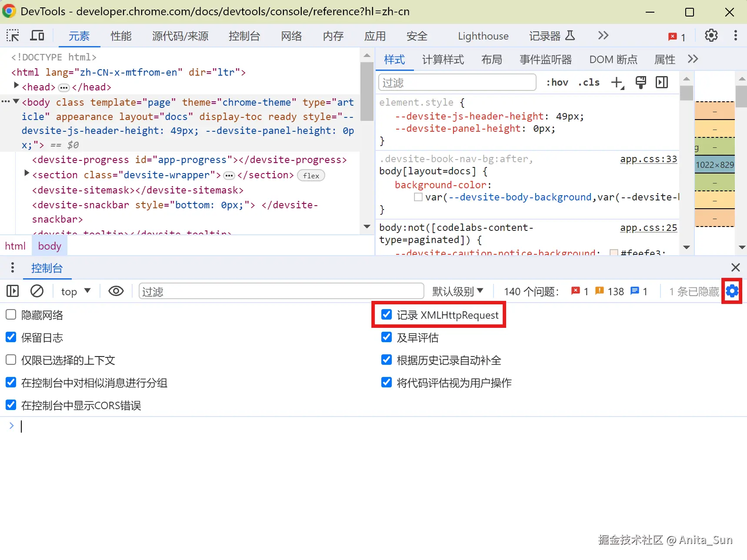This screenshot has width=747, height=560.
Task: Uncheck treat code evaluation as user action
Action: 387,383
